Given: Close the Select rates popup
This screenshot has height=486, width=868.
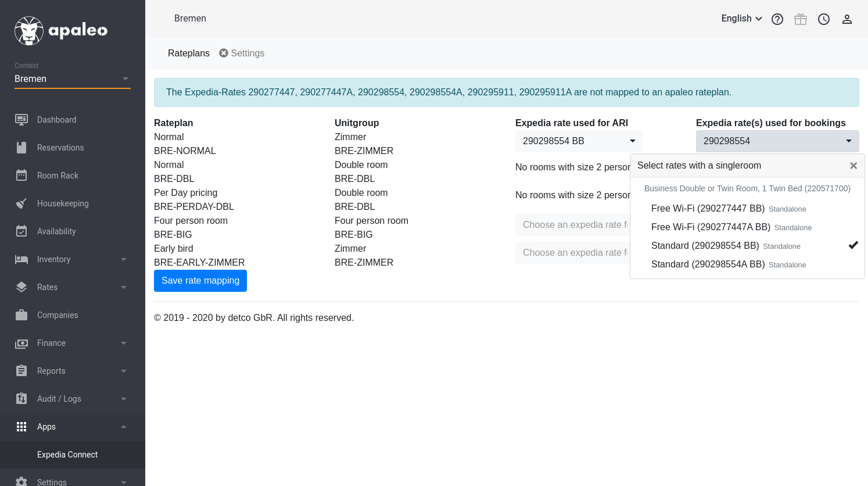Looking at the screenshot, I should click(x=853, y=166).
